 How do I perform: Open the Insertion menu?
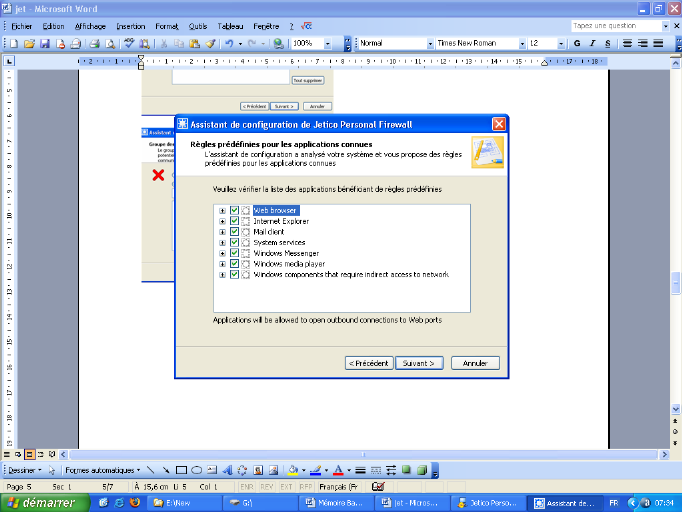(130, 26)
